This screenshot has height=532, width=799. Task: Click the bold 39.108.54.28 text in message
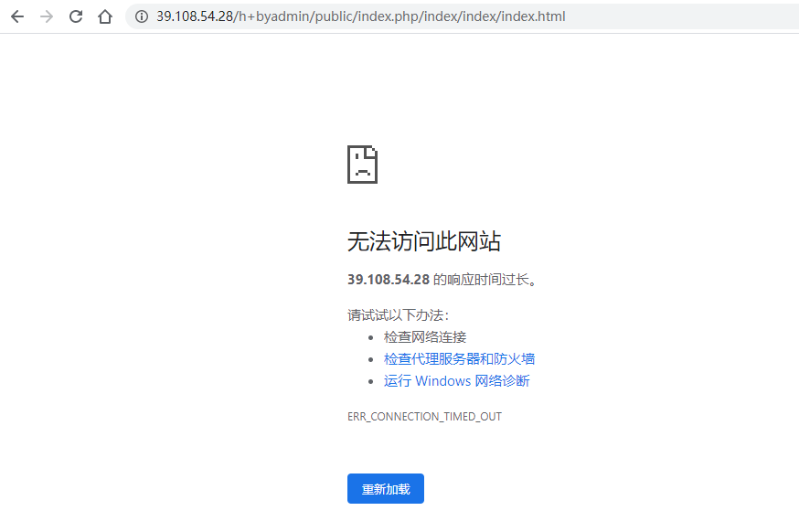pos(389,280)
